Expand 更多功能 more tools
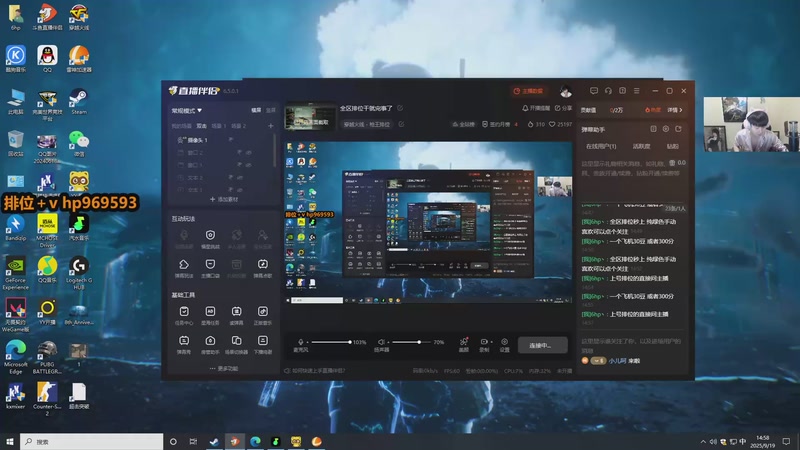 coord(223,368)
